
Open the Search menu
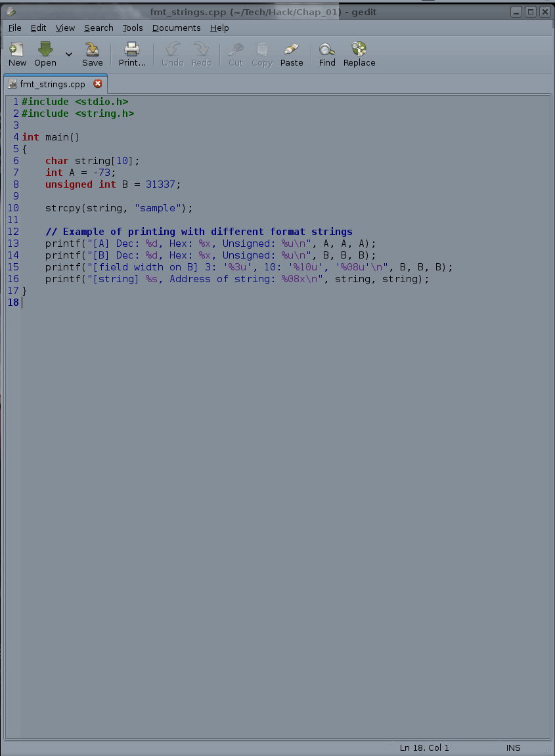click(x=99, y=28)
